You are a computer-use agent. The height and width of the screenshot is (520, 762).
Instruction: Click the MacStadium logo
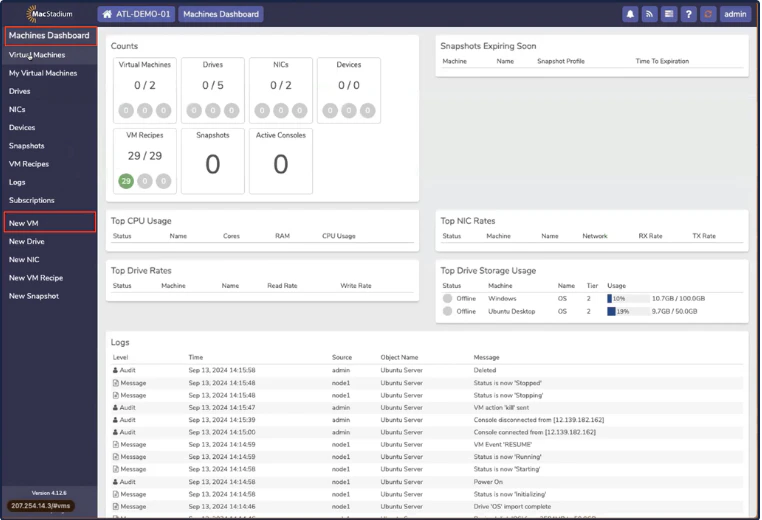[x=49, y=14]
